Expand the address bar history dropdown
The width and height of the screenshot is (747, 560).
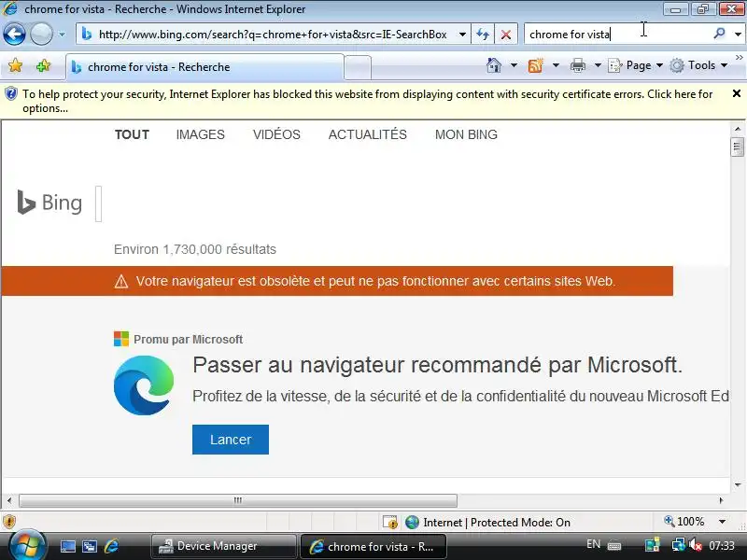[x=462, y=35]
